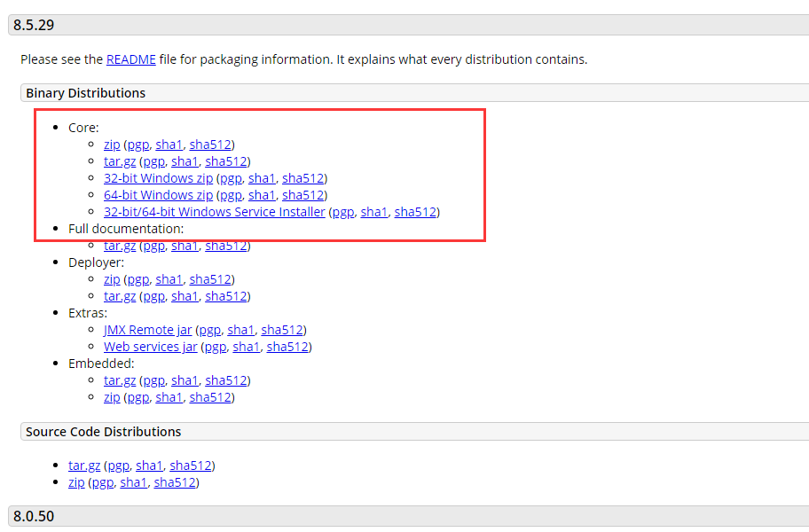The width and height of the screenshot is (809, 532).
Task: Open sha1 for source code zip
Action: [134, 482]
